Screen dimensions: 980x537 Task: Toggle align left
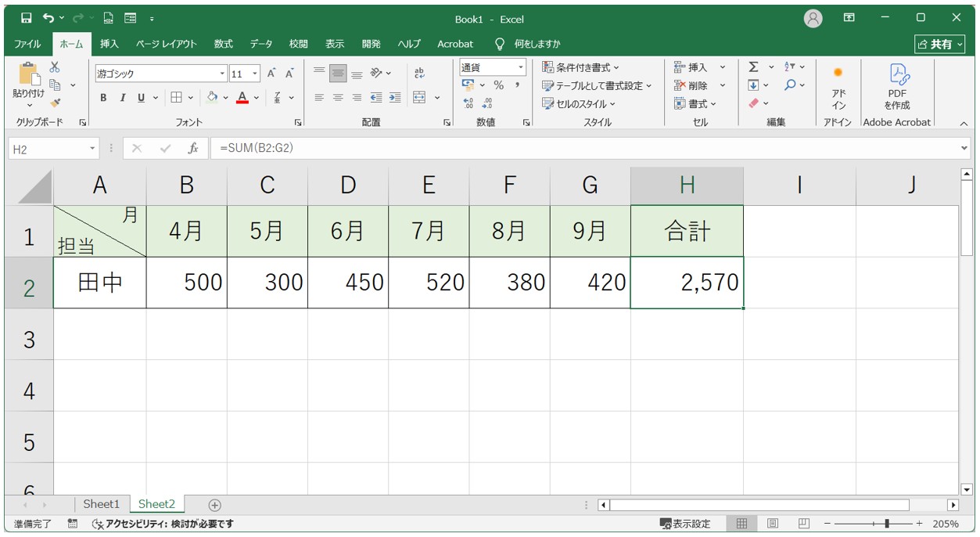pos(319,98)
